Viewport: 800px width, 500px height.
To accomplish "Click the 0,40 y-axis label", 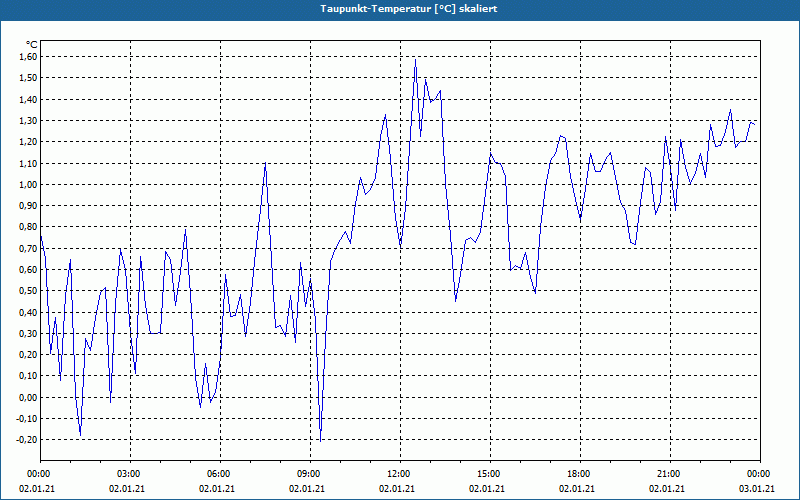I will (28, 312).
